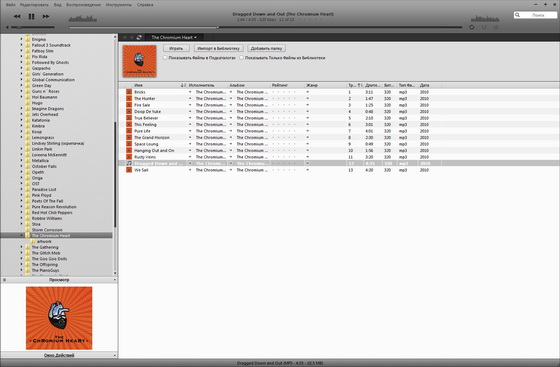Expand the Metallica folder node
The image size is (560, 367).
(21, 161)
